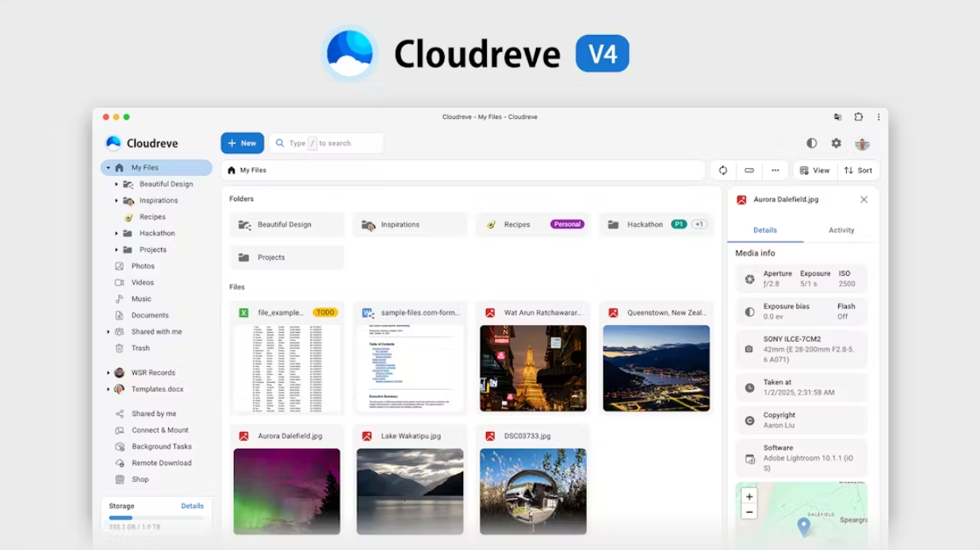Click the SONY ILCE-7CM2 camera row
980x550 pixels.
802,349
